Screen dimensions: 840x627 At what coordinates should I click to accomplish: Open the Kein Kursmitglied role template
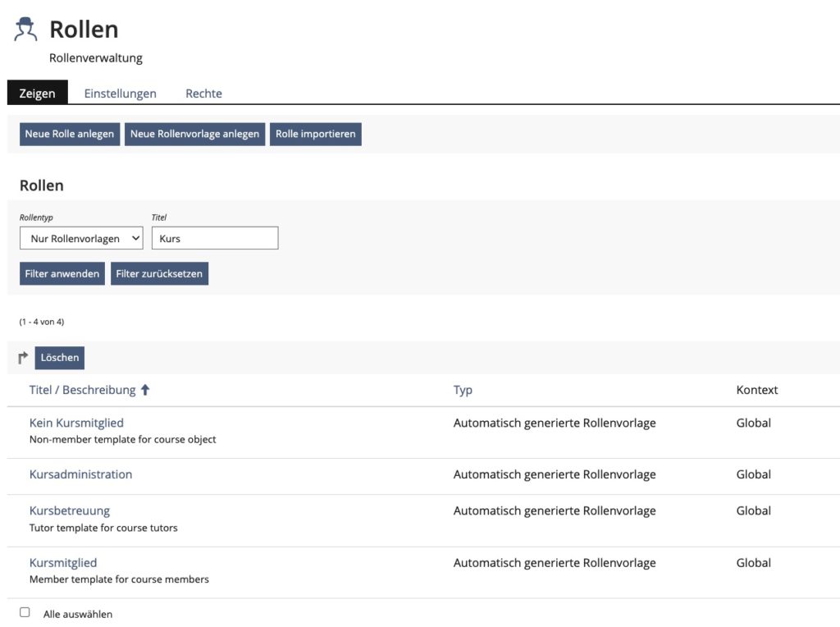pos(76,423)
